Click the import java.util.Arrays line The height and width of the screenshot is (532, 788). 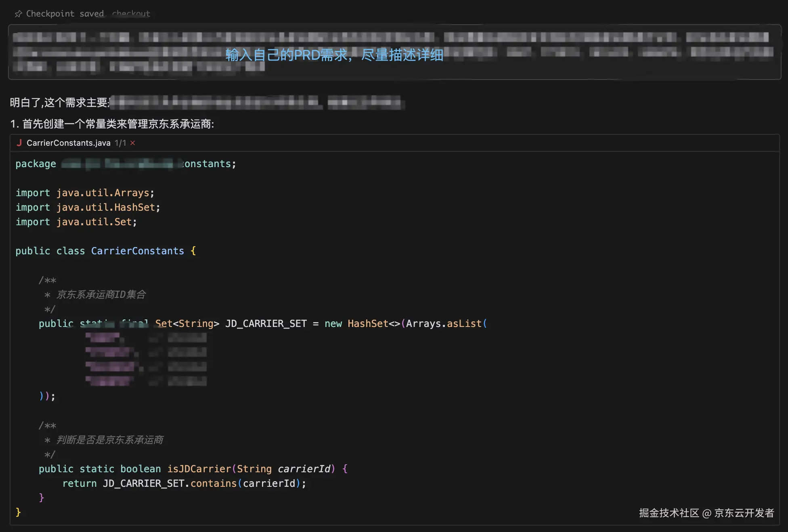(85, 193)
